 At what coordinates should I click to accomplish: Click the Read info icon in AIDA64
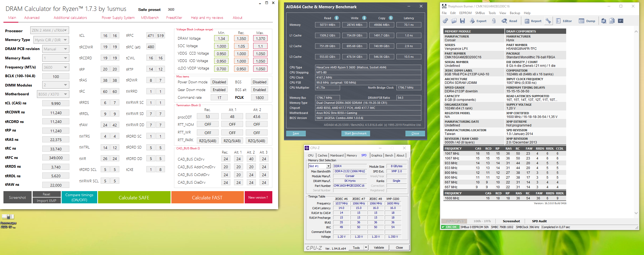coord(337,18)
